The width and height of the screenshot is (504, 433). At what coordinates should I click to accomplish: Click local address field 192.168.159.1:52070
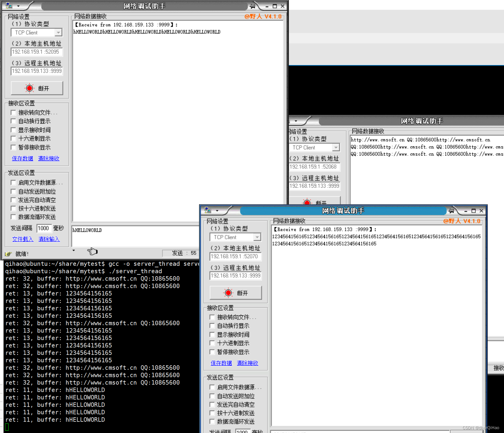[x=236, y=257]
